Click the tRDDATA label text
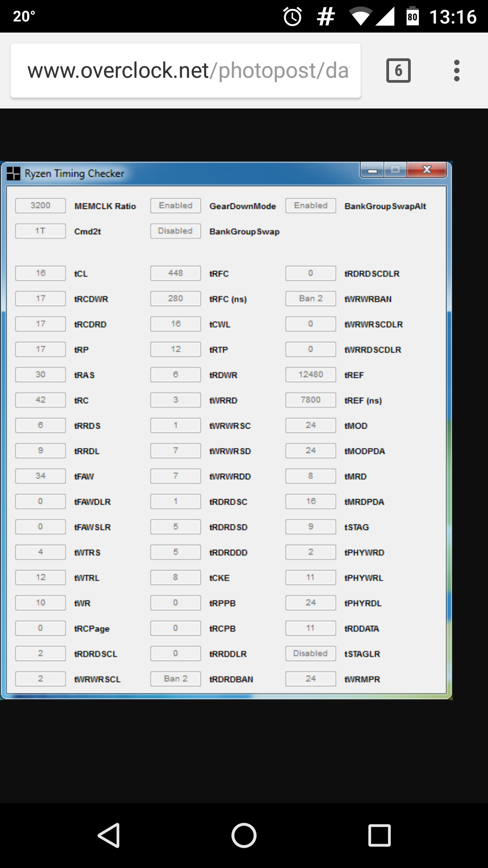 click(x=362, y=629)
